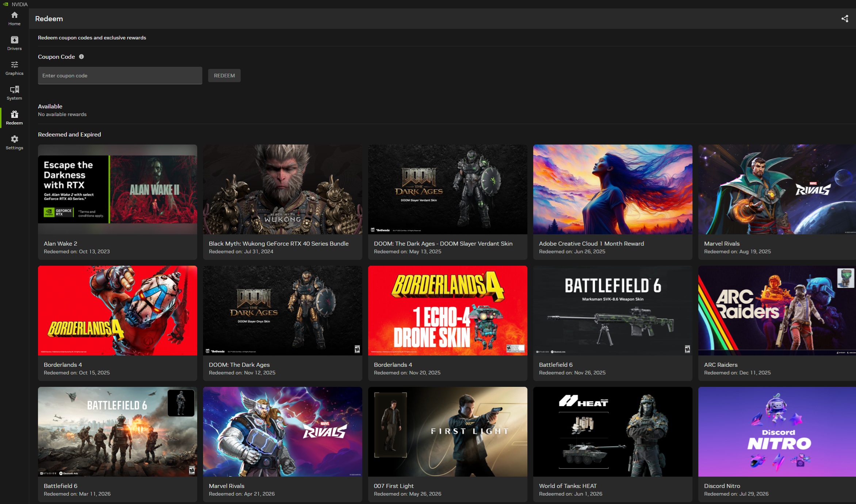Open Marvel Rivals Apr 21, 2026 thumbnail
This screenshot has width=856, height=504.
[283, 432]
